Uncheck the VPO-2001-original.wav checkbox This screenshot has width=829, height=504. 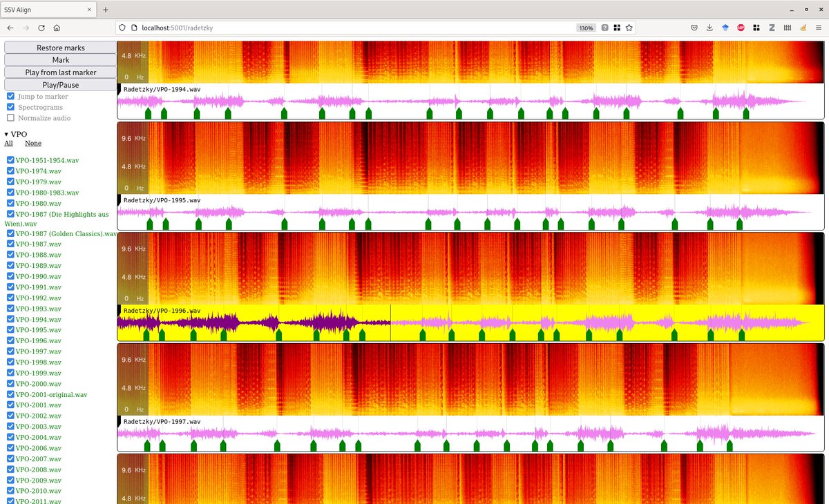pyautogui.click(x=10, y=394)
